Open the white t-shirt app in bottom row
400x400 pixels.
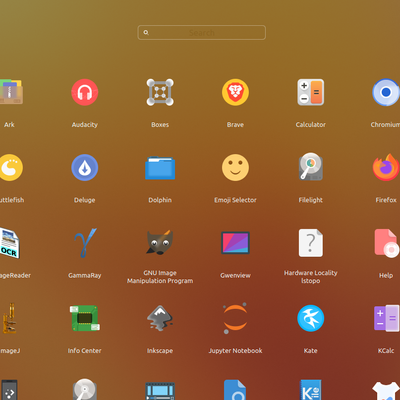[386, 391]
